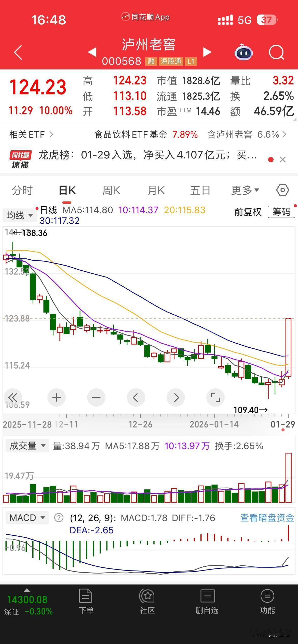Image resolution: width=298 pixels, height=644 pixels.
Task: Select the 月K tab
Action: click(156, 190)
